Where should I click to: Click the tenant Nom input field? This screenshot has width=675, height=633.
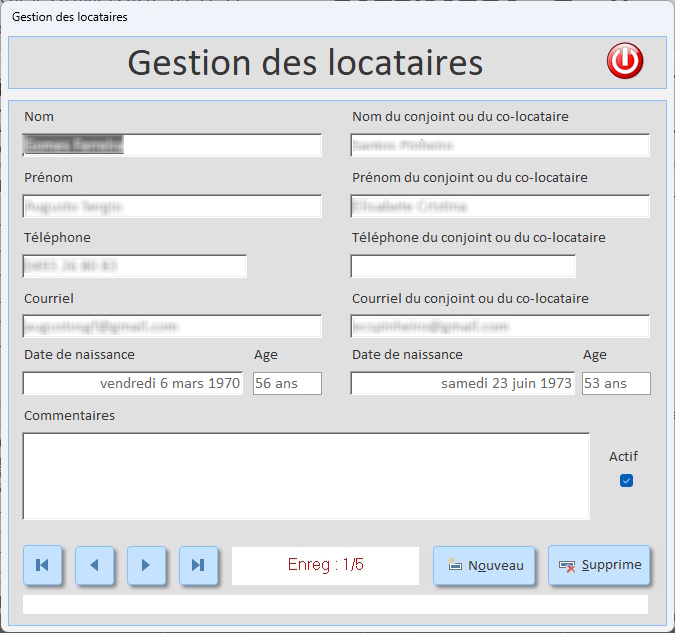coord(172,145)
